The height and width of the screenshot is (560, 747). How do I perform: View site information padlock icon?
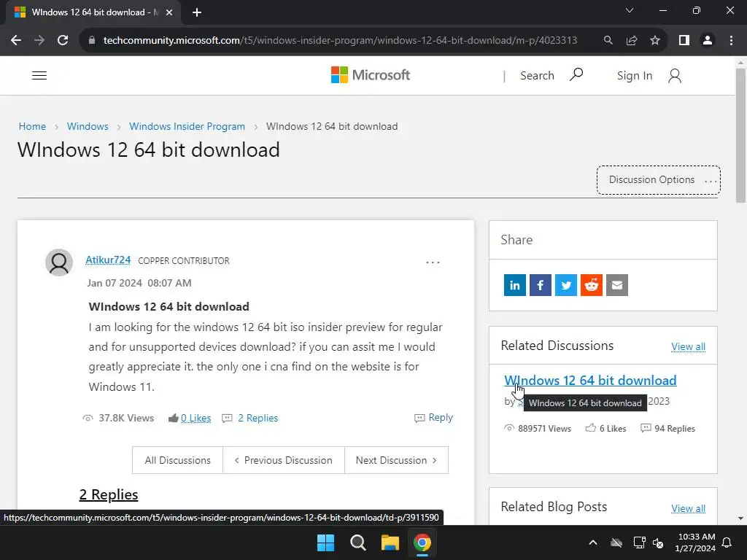(92, 40)
